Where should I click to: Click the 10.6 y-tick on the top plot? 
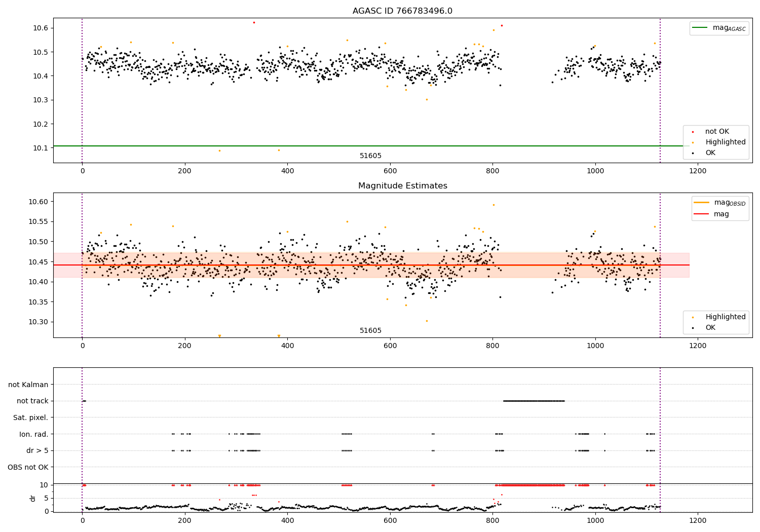[40, 28]
